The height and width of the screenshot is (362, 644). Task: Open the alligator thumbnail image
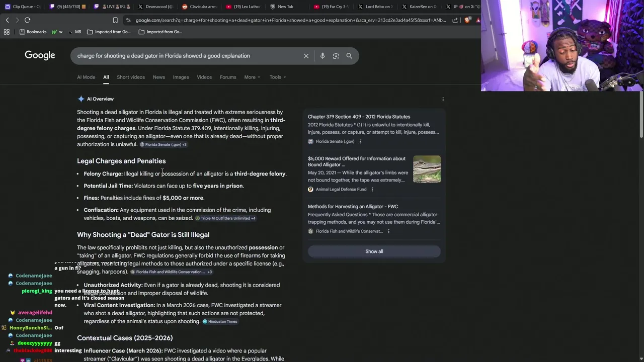click(427, 169)
